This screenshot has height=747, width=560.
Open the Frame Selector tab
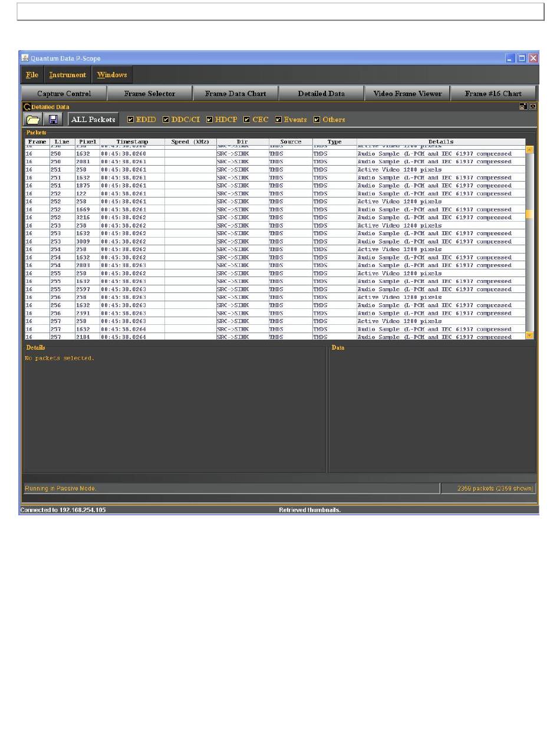pos(150,93)
